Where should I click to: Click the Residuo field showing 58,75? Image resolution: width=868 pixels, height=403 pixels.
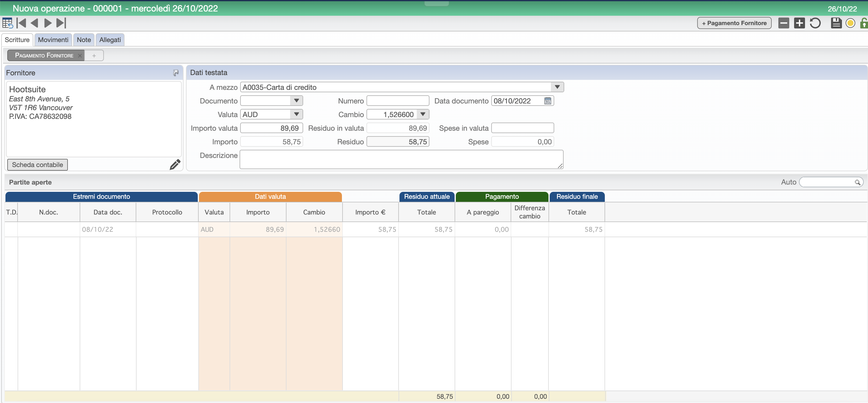pos(398,142)
